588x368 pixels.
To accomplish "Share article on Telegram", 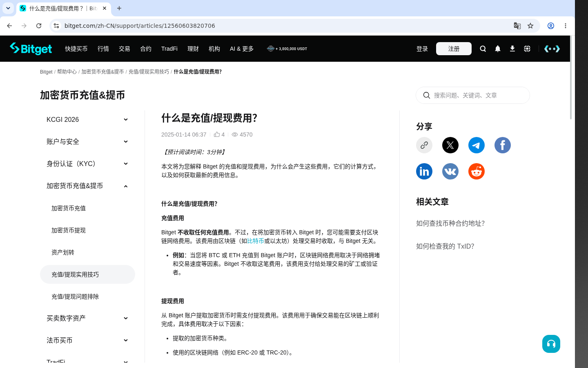I will [x=477, y=145].
